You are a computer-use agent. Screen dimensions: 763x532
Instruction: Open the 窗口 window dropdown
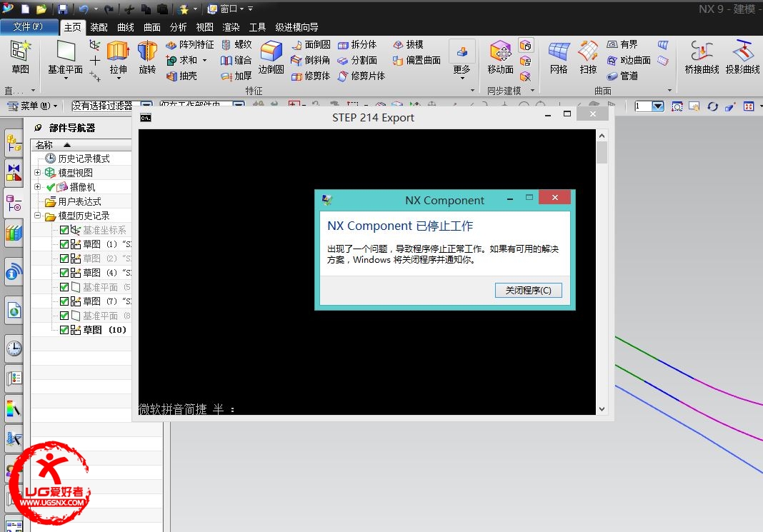pos(226,9)
